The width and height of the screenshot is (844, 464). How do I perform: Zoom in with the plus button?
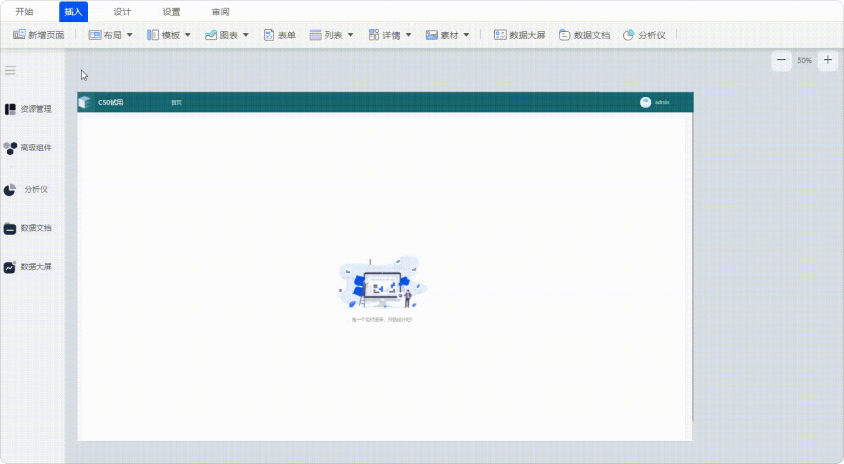pos(827,61)
